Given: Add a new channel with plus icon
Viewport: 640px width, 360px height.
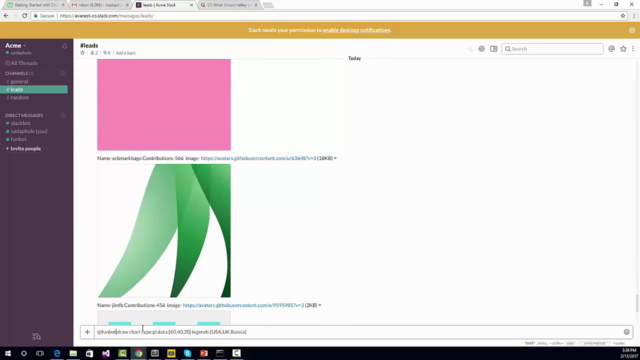Looking at the screenshot, I should (x=63, y=73).
